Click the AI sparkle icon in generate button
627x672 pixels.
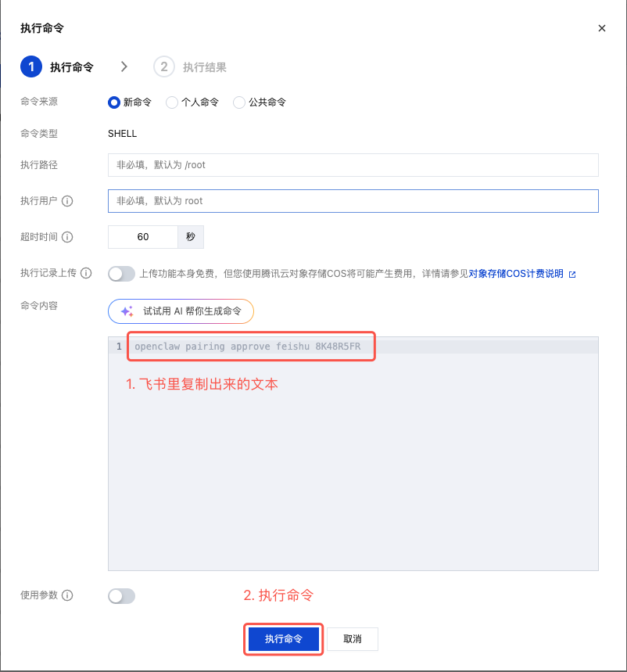127,311
